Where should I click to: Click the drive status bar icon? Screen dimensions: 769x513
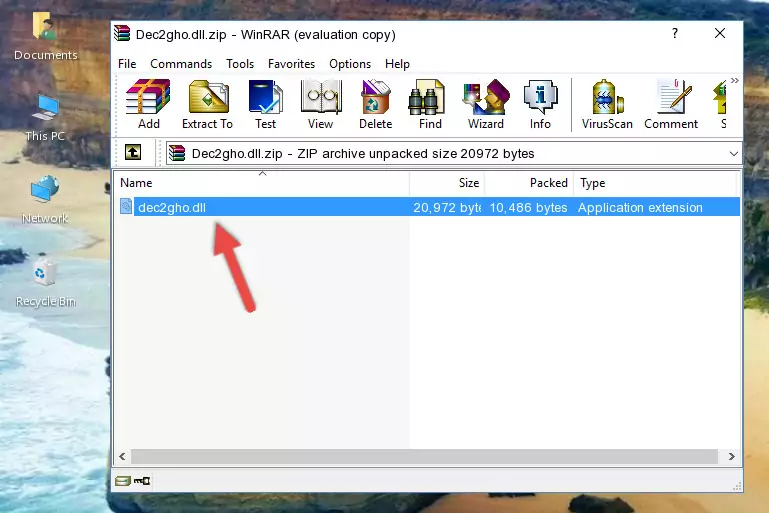tap(123, 481)
